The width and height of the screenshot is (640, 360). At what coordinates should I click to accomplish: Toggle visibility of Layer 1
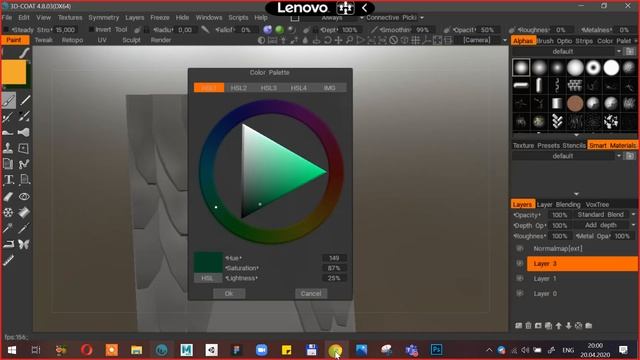pos(520,278)
